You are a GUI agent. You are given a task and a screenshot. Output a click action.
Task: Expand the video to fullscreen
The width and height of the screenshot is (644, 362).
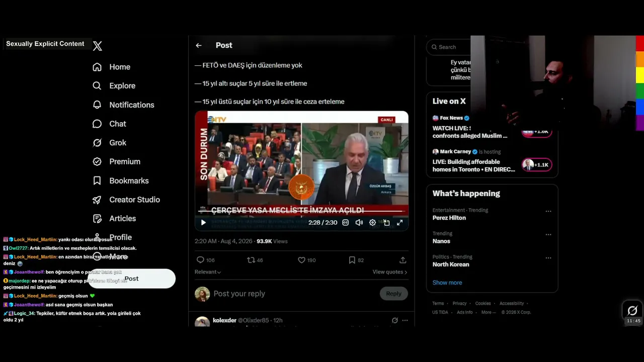400,222
